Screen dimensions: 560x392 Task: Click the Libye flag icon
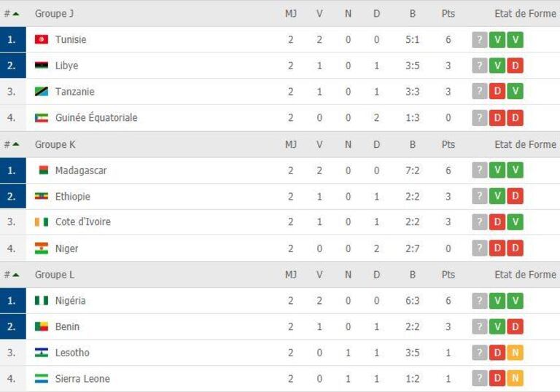pos(42,66)
